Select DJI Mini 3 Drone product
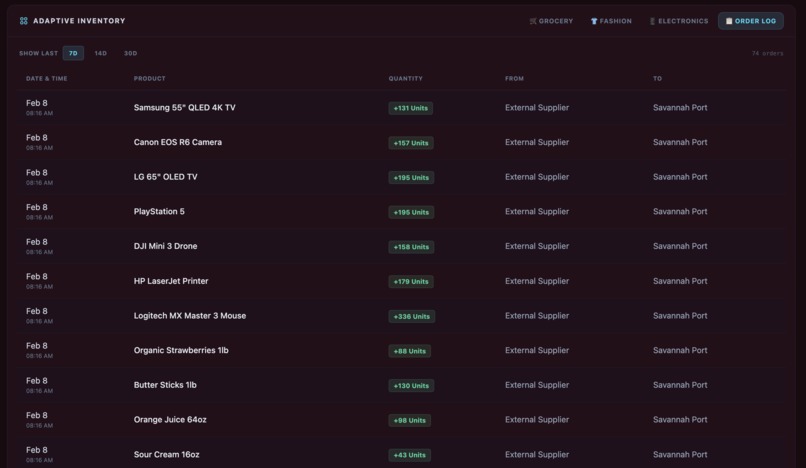This screenshot has width=806, height=468. (166, 246)
